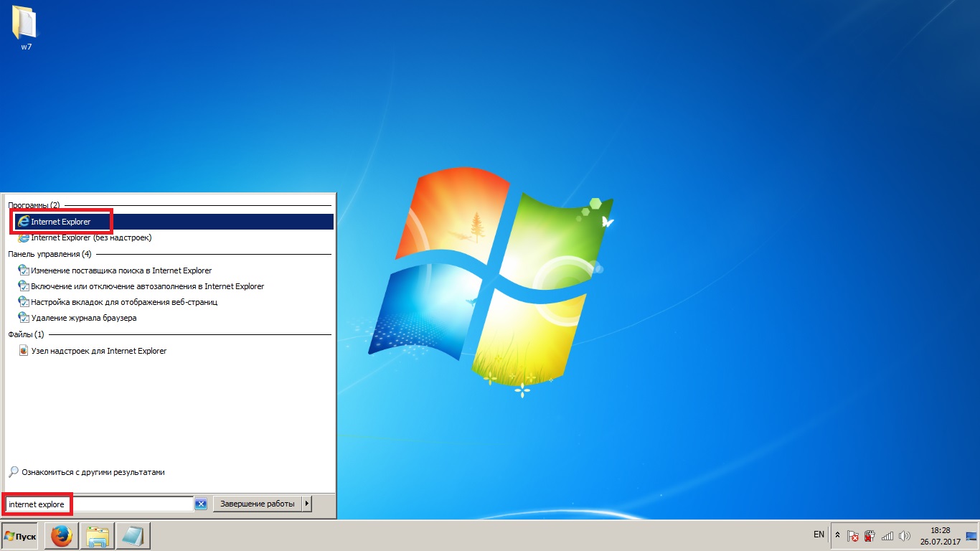Click Ознакомиться с другими результатами link
Screen dimensions: 980x551
87,472
